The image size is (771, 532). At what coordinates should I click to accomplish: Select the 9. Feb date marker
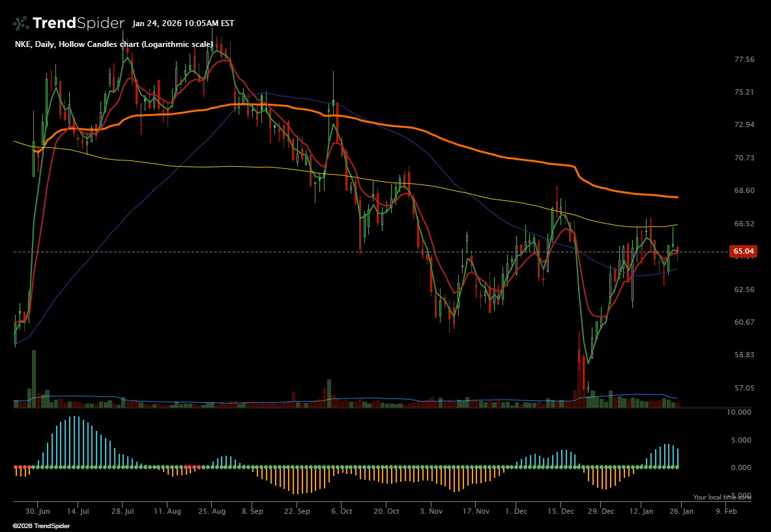click(726, 512)
